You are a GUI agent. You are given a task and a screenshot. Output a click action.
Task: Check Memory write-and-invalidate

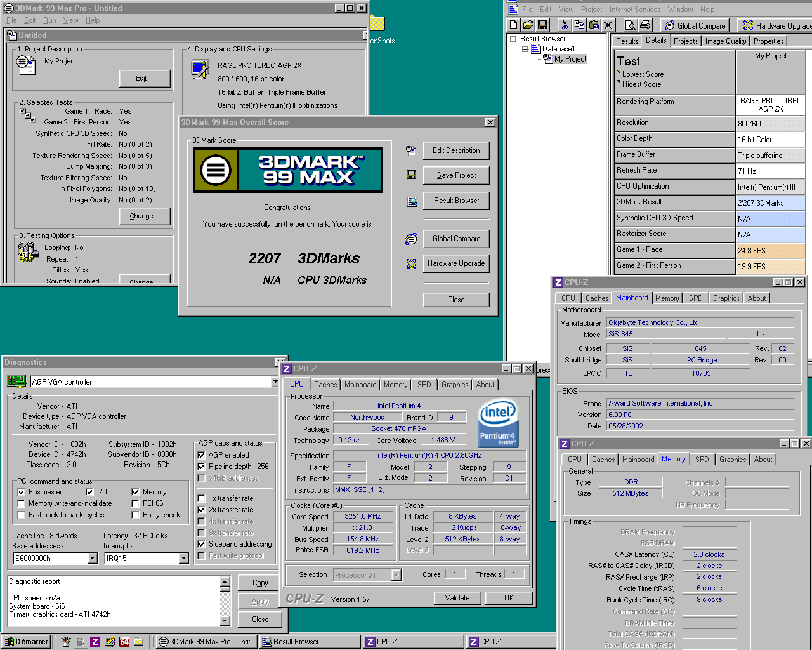[x=21, y=503]
